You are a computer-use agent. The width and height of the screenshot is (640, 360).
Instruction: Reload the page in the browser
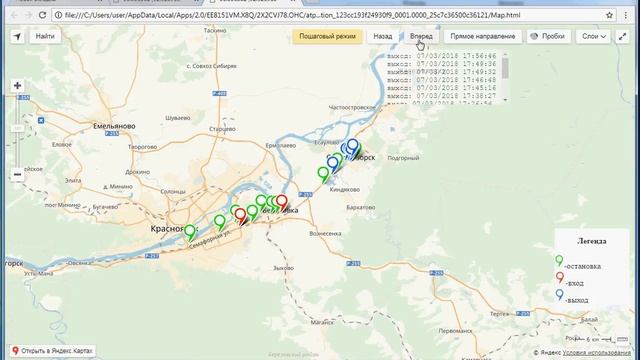click(42, 15)
